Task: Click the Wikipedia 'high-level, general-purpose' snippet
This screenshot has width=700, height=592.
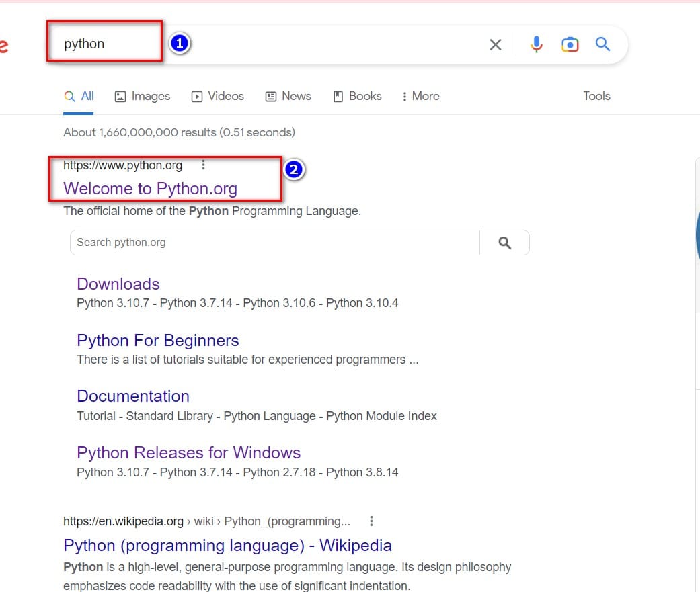Action: click(287, 576)
